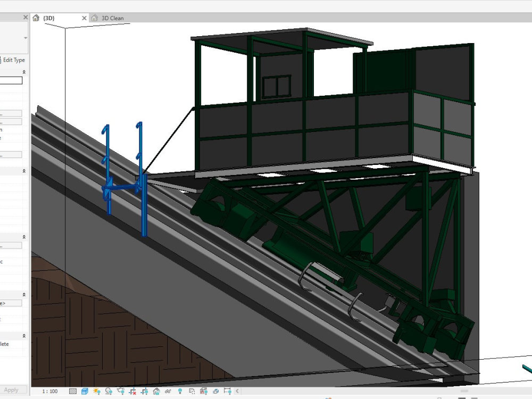The image size is (532, 399).
Task: Click the left scroll arrow beside control bar
Action: click(x=237, y=391)
